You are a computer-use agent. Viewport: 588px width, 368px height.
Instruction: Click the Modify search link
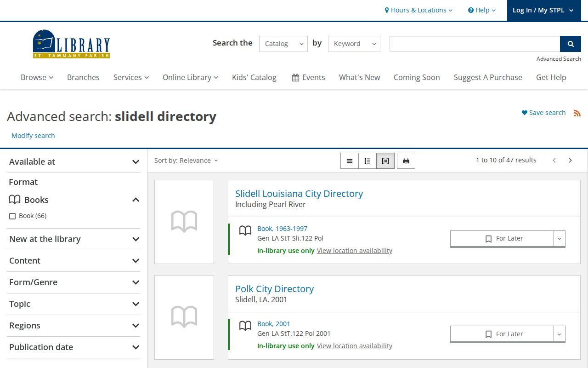coord(33,136)
